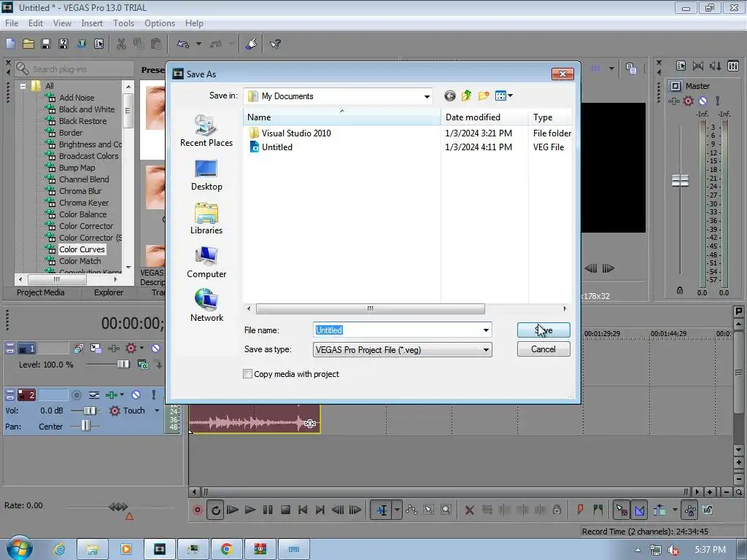Arm audio track 2 for record

click(x=76, y=394)
